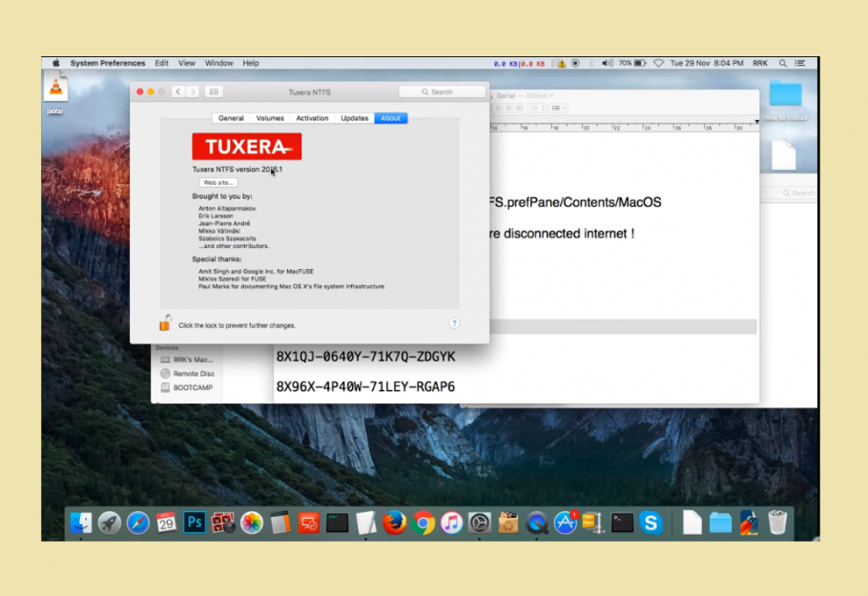
Task: Open the dark monitor app beside TextEdit
Action: [x=337, y=523]
